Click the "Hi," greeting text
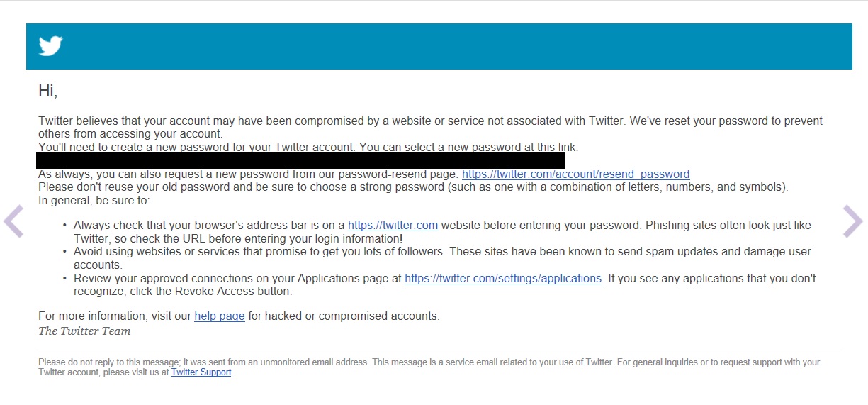This screenshot has width=868, height=405. coord(47,91)
